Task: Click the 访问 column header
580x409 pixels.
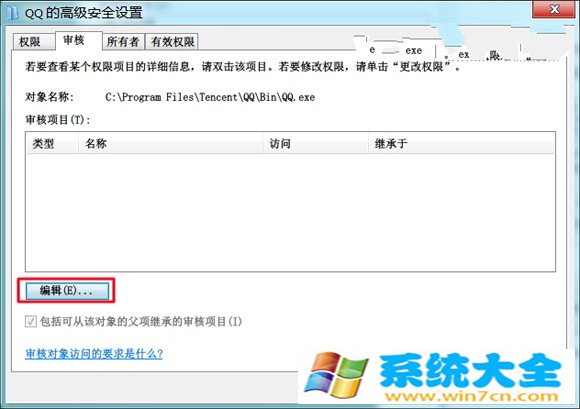Action: [315, 143]
